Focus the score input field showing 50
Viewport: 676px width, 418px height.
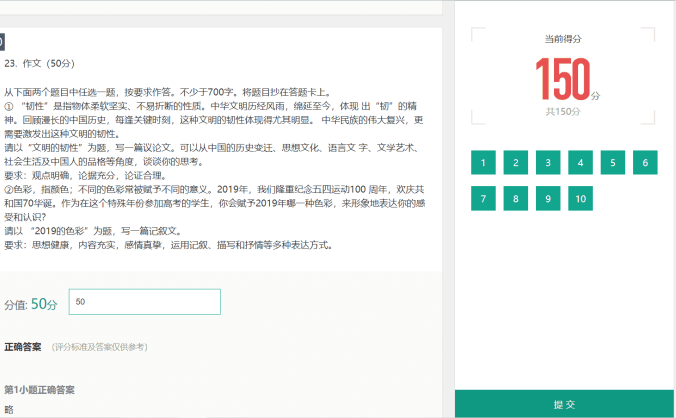pos(144,302)
